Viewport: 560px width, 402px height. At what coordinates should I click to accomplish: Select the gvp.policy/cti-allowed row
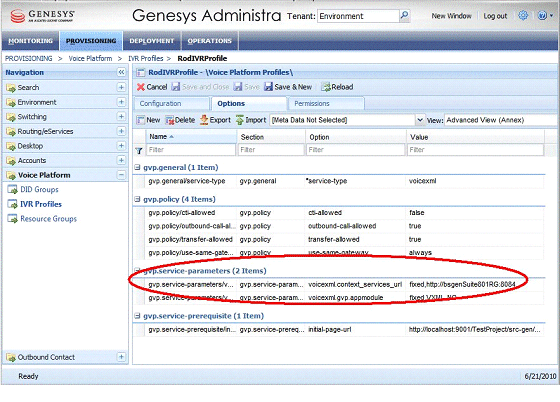[339, 213]
